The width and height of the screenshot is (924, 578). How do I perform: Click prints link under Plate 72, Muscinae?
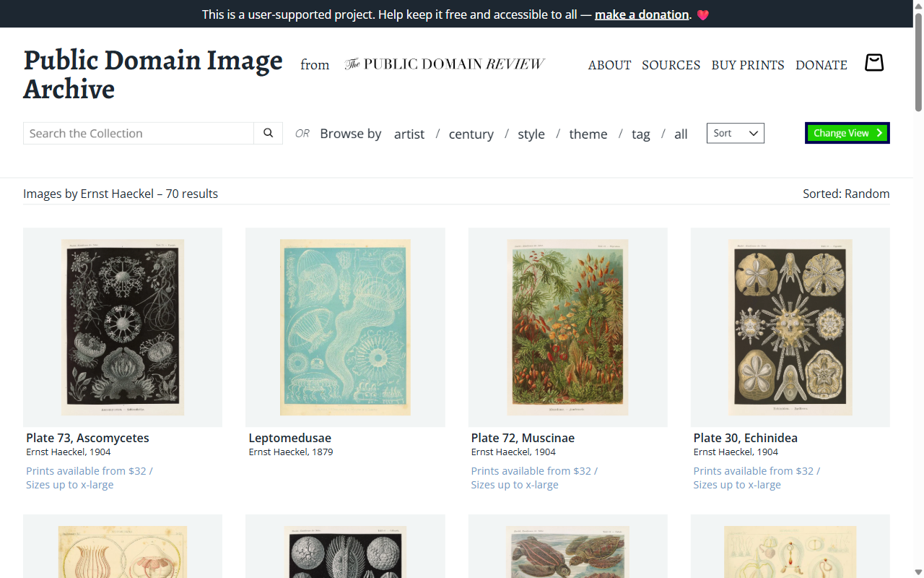tap(534, 478)
